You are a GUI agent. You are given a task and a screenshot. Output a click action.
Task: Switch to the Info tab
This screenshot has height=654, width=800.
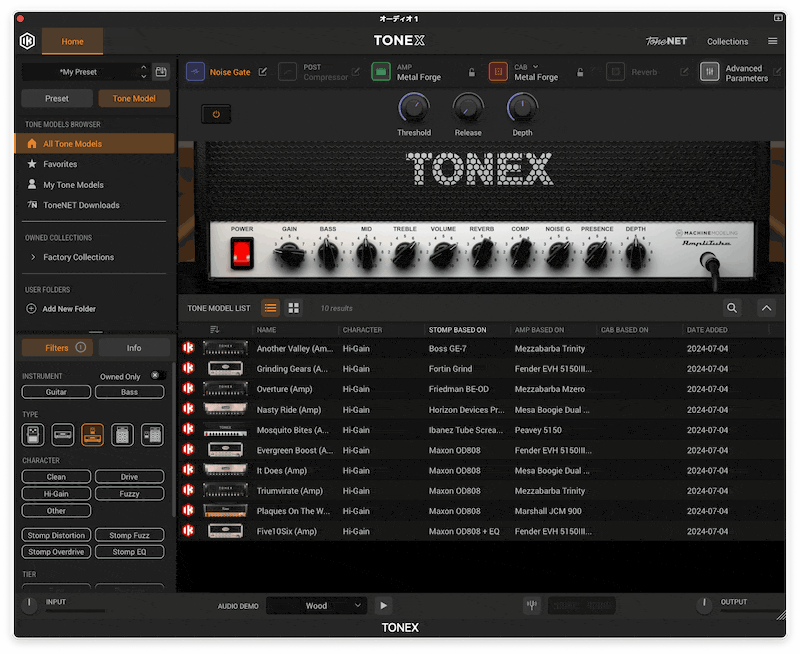pyautogui.click(x=134, y=348)
